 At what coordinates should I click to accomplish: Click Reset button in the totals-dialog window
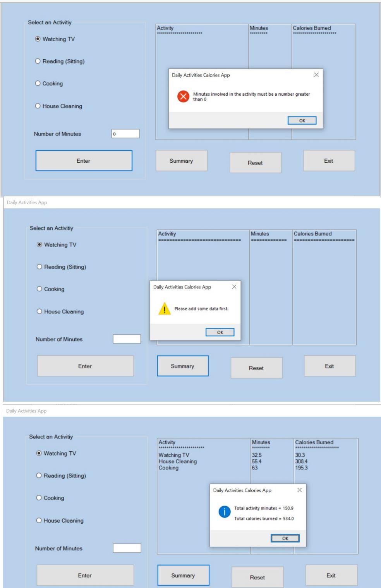(x=257, y=577)
